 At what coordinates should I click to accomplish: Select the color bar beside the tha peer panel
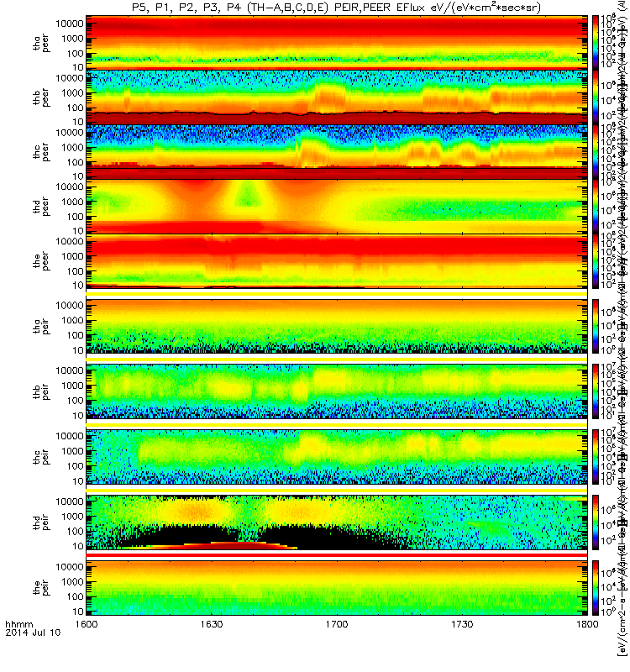596,41
